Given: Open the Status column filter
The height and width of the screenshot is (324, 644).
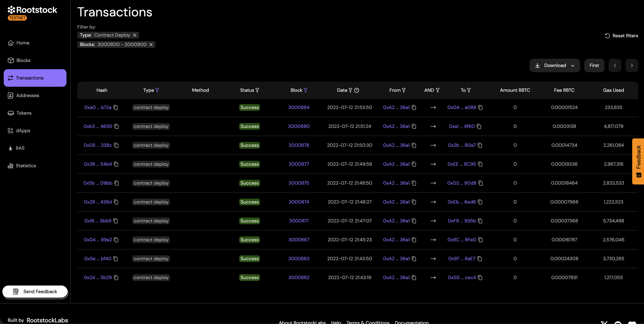Looking at the screenshot, I should (x=258, y=90).
